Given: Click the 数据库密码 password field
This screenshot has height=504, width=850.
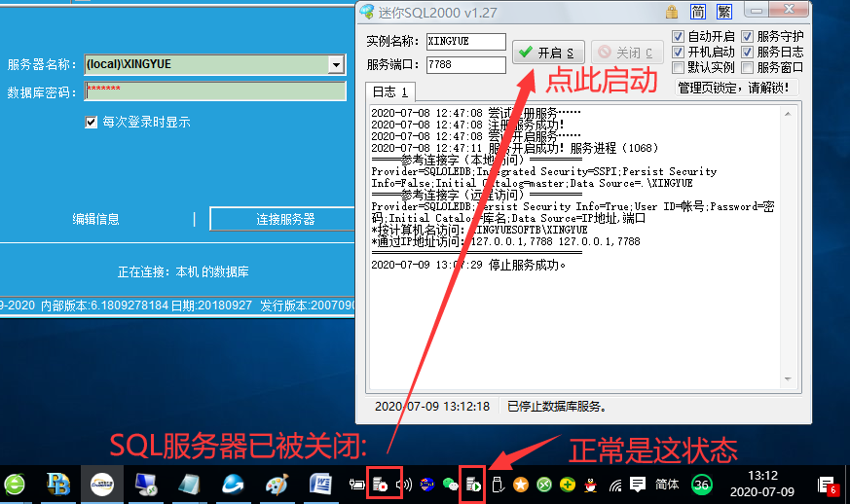Looking at the screenshot, I should (x=215, y=91).
